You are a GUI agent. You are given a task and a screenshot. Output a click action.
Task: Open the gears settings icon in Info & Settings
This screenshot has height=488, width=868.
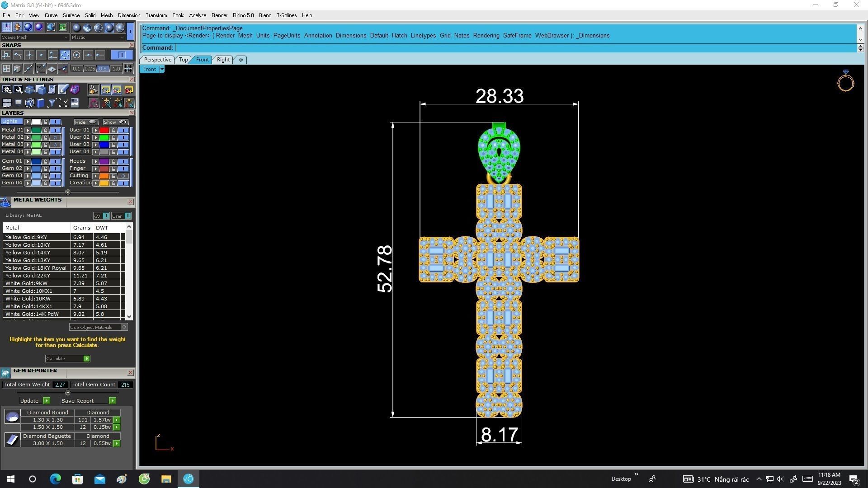pyautogui.click(x=7, y=89)
